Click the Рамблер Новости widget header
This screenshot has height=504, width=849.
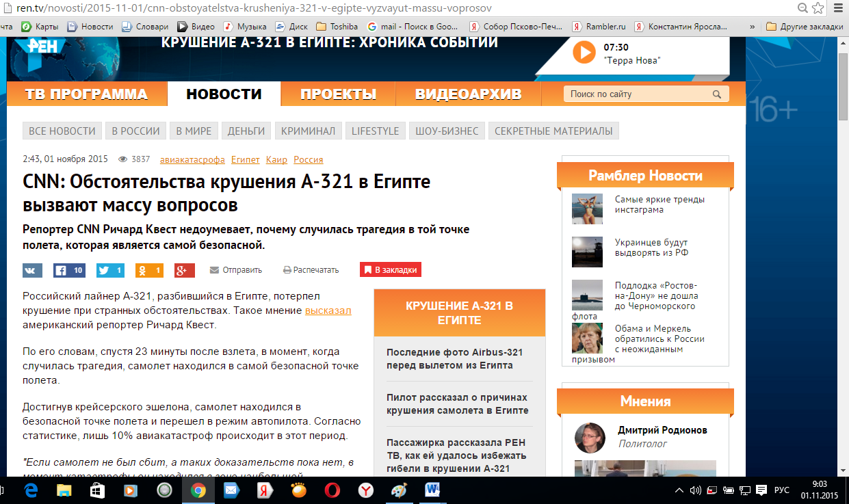click(645, 176)
